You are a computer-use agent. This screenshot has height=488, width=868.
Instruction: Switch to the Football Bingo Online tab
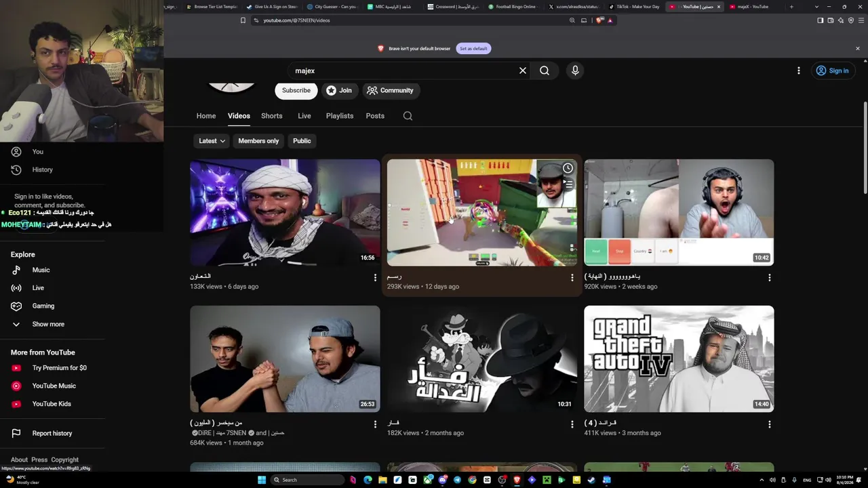(515, 7)
